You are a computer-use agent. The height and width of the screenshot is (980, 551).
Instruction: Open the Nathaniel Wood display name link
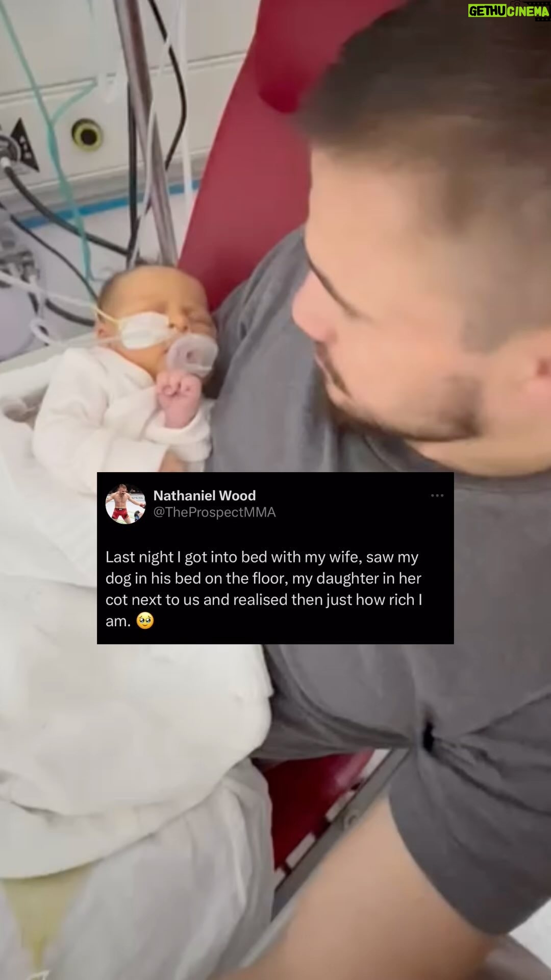pos(205,495)
